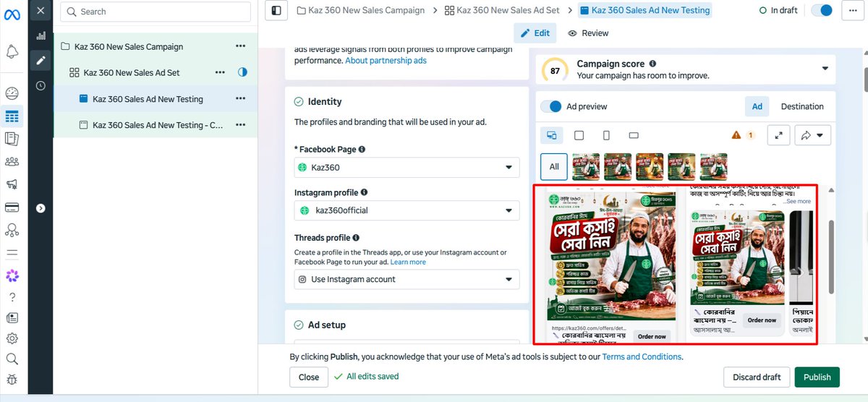Open the account overview gauge icon
The image size is (868, 402).
tap(12, 93)
